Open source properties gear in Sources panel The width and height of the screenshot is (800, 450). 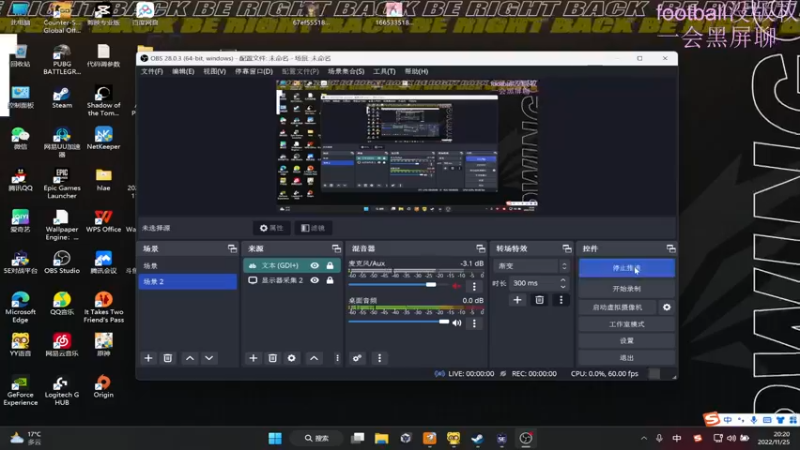(291, 358)
